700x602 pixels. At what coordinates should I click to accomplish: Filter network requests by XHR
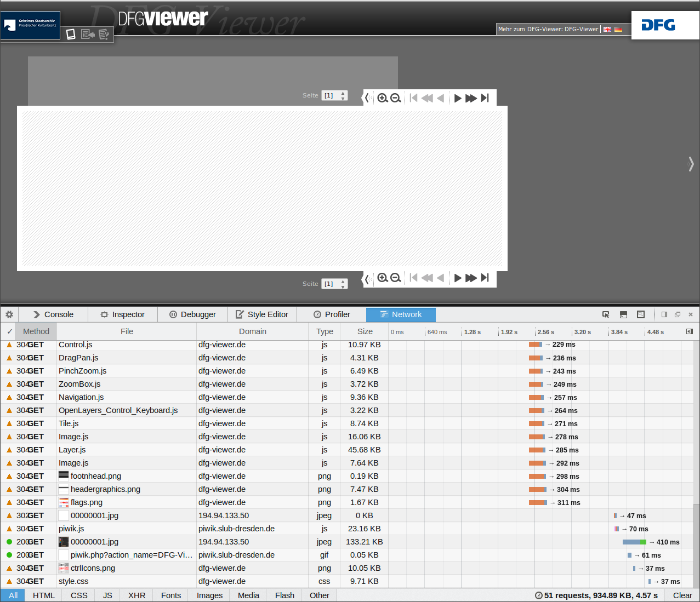136,595
